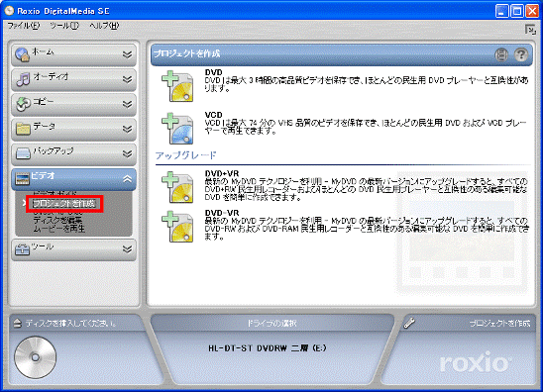Viewport: 543px width, 392px height.
Task: Click the eject icon beside disc prompt
Action: click(x=17, y=323)
